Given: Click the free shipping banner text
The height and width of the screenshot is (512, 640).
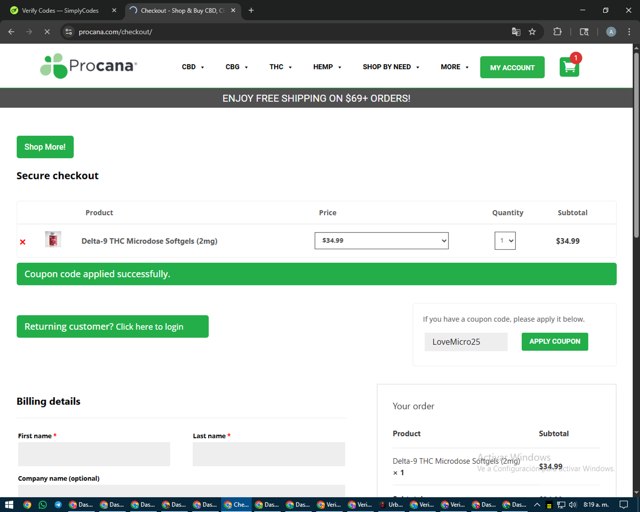Looking at the screenshot, I should tap(316, 98).
